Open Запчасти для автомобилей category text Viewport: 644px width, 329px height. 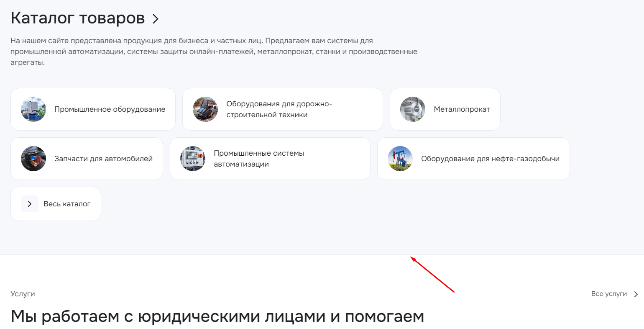(x=103, y=159)
